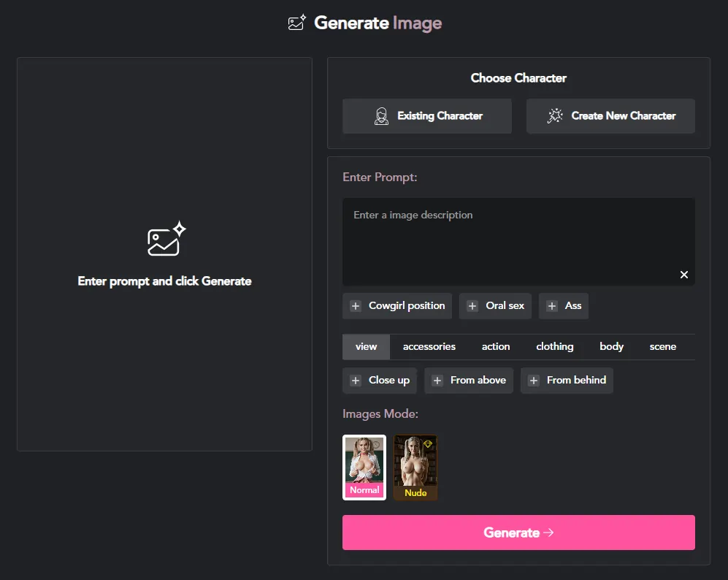Switch to the view tab
Image resolution: width=728 pixels, height=580 pixels.
click(x=366, y=346)
